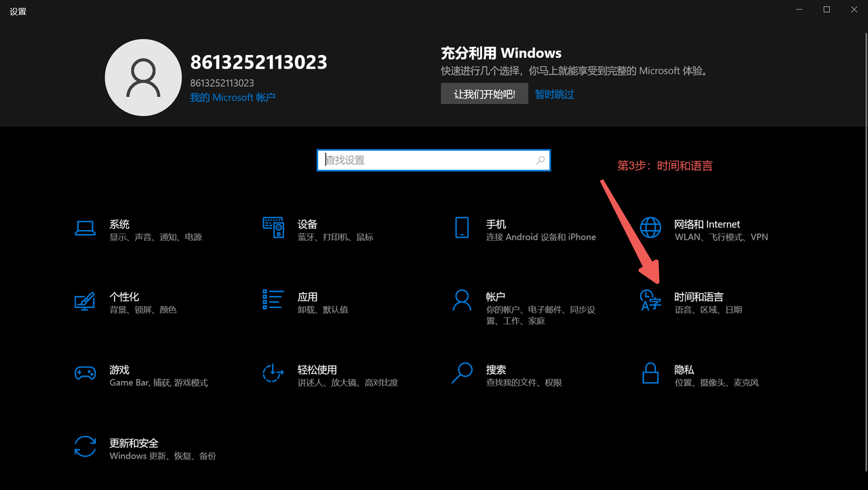Image resolution: width=868 pixels, height=490 pixels.
Task: Open the 游戏 category title
Action: pyautogui.click(x=119, y=370)
